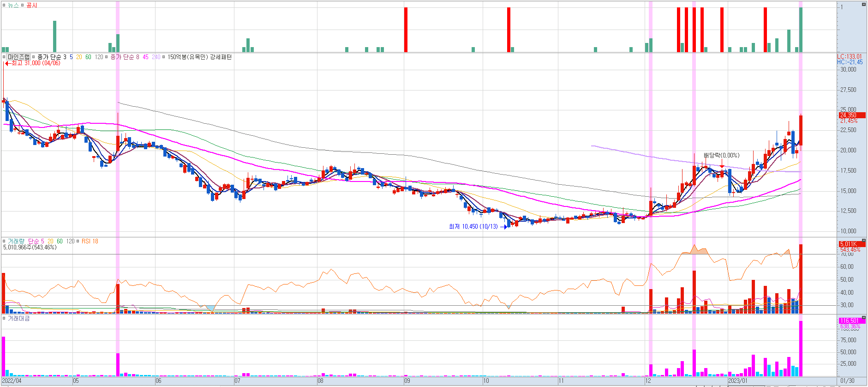Close the 거래대금 trading value panel

863,318
